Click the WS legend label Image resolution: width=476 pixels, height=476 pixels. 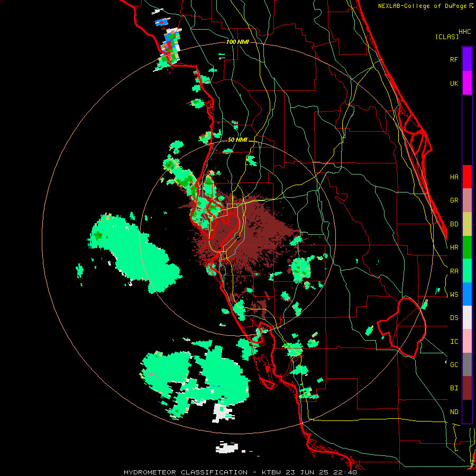[x=454, y=295]
